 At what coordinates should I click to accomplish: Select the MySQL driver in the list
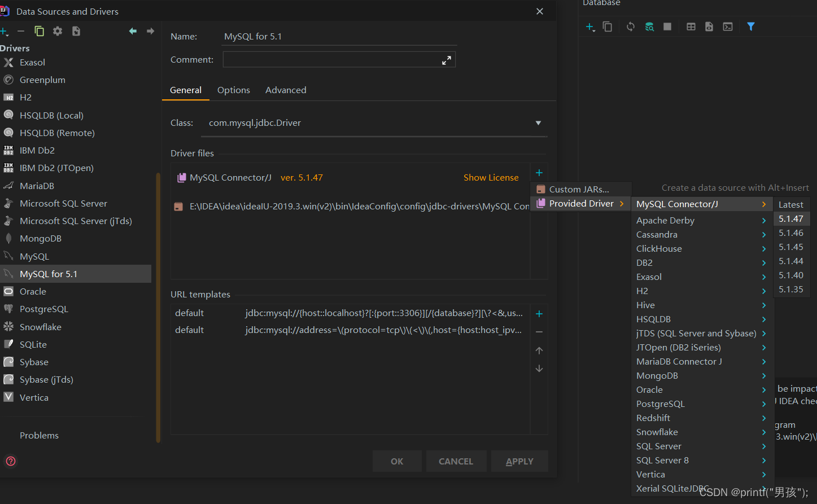76,256
